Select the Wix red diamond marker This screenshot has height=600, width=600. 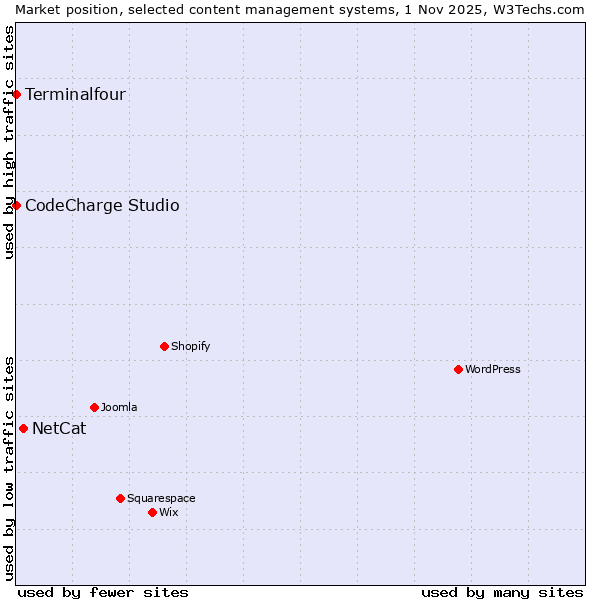(152, 513)
